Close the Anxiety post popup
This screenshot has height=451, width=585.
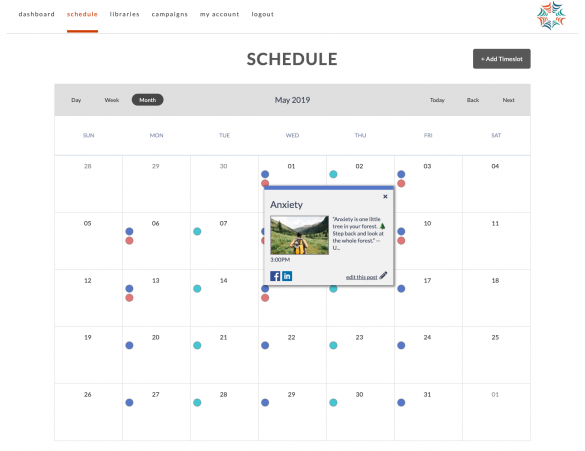(x=385, y=197)
